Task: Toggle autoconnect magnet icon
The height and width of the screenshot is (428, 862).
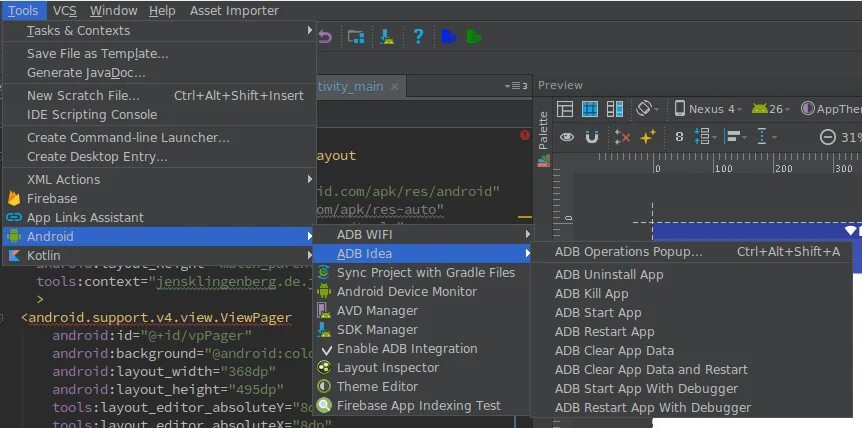Action: pyautogui.click(x=592, y=137)
